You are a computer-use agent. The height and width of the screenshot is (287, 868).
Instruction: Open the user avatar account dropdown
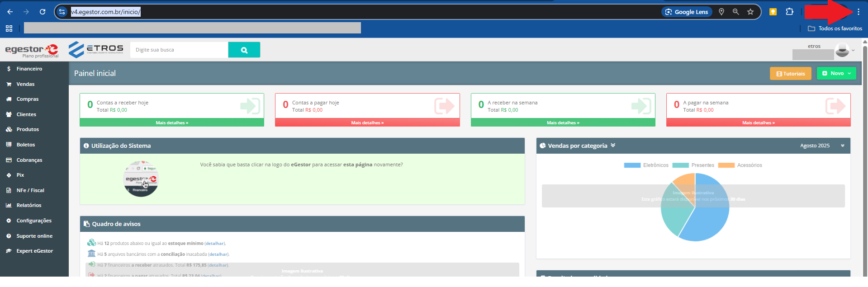coord(844,50)
